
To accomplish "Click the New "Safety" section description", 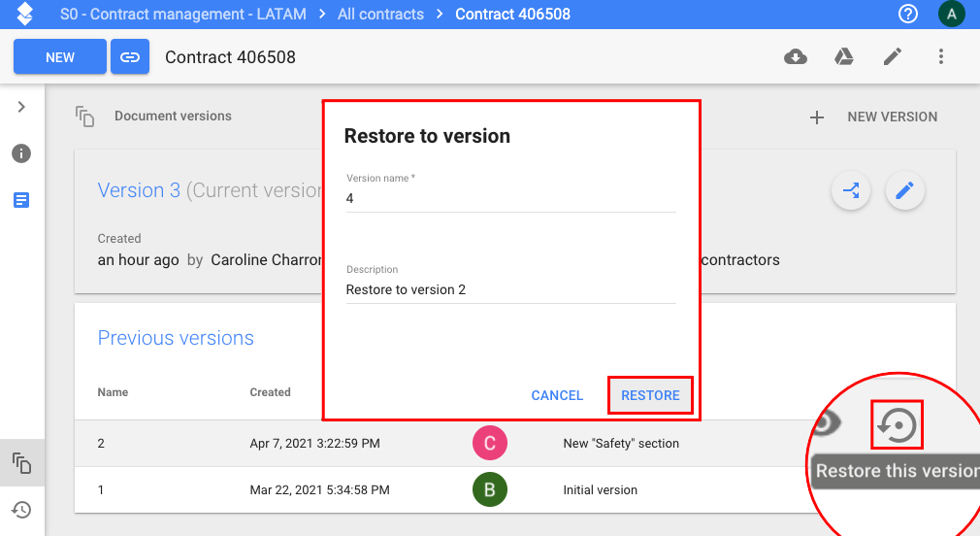I will 621,444.
